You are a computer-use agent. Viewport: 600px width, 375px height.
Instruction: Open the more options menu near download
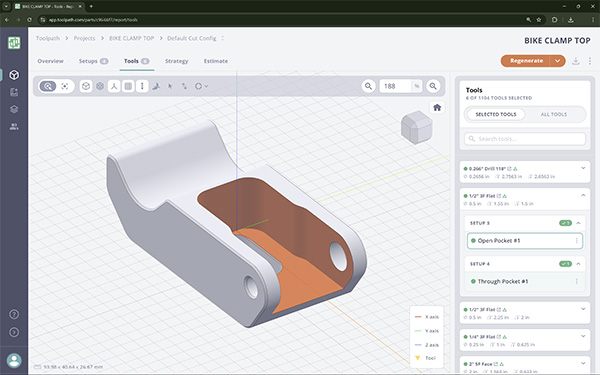pos(590,61)
